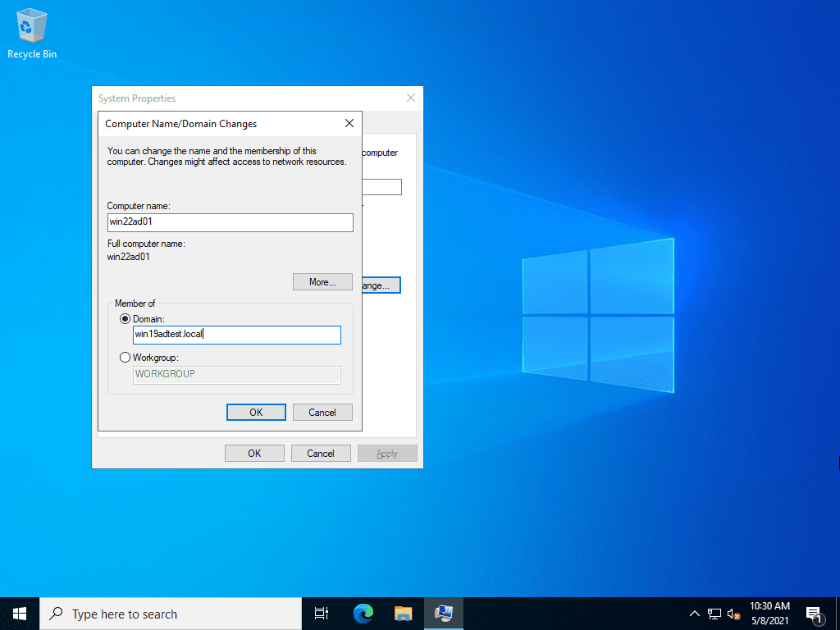840x630 pixels.
Task: Click the computer name input field
Action: click(x=230, y=222)
